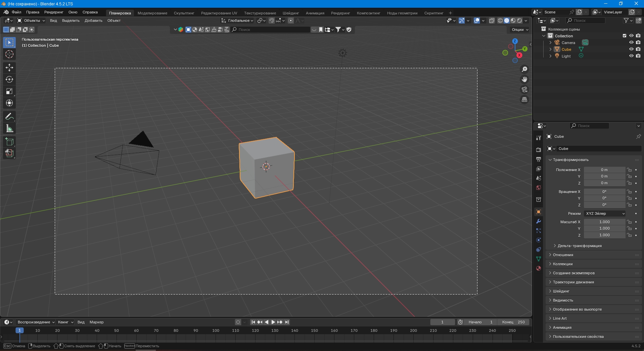Click the Маркер timeline menu
Screen dimensions: 644x351
[x=96, y=322]
